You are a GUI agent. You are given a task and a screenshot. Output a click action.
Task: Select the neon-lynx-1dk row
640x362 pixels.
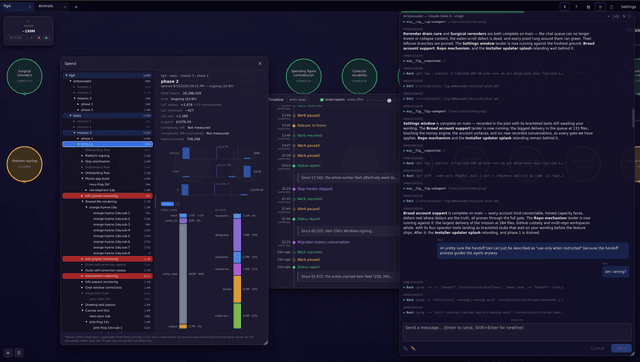pyautogui.click(x=107, y=316)
